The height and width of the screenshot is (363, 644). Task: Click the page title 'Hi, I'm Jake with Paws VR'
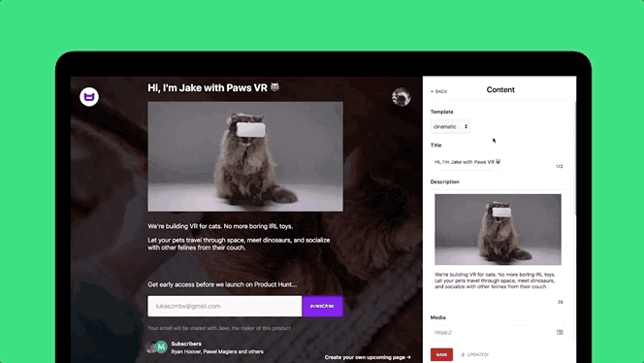[x=213, y=87]
